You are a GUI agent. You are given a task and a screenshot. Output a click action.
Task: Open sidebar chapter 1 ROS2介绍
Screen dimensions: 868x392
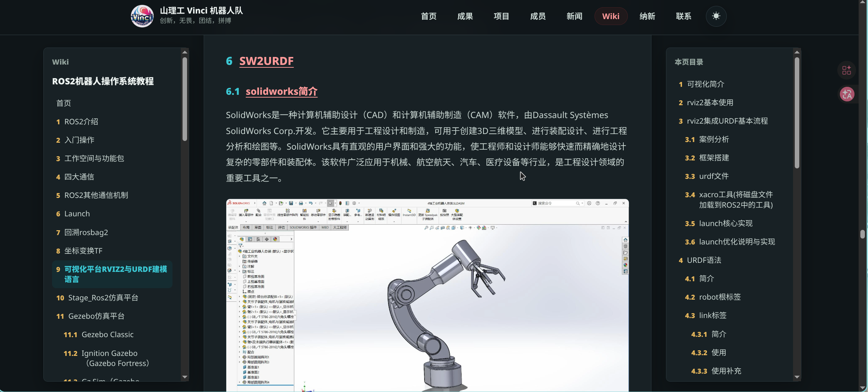tap(112, 122)
